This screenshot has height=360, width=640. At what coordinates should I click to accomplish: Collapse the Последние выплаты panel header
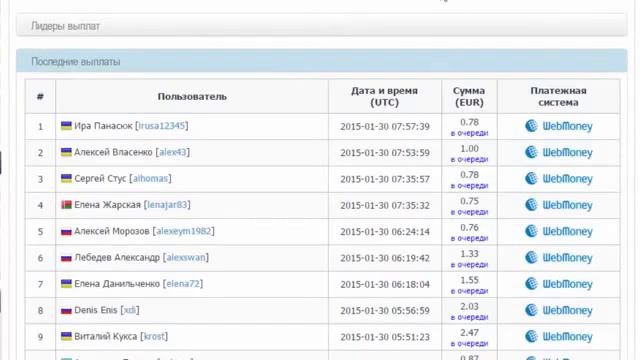coord(322,61)
